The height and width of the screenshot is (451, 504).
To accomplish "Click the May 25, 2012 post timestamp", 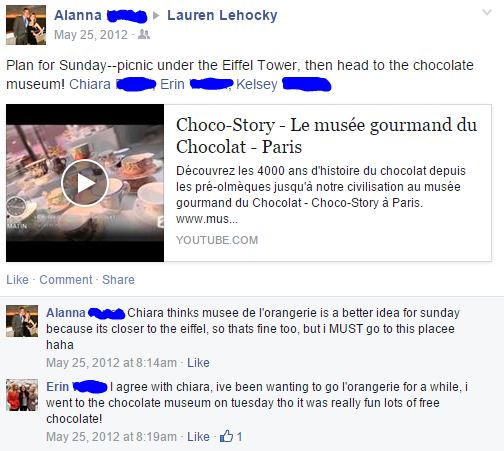I will click(91, 35).
